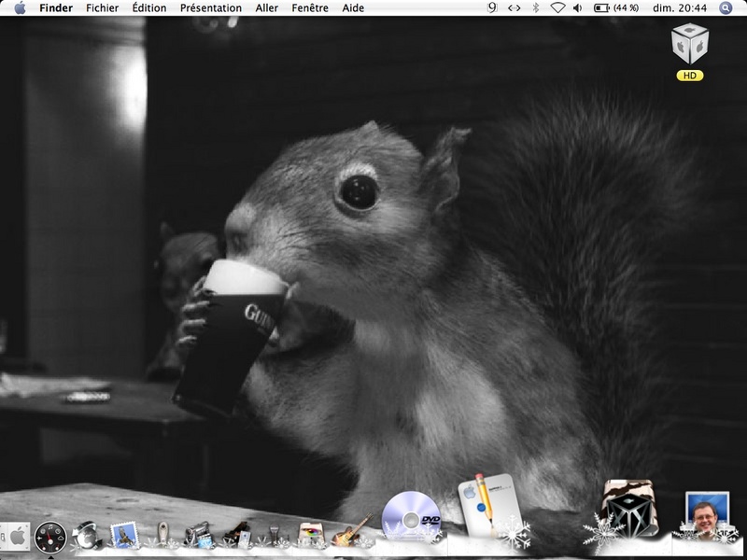Open Wi-Fi AirPort status menu
Viewport: 747px width, 560px height.
(x=557, y=8)
